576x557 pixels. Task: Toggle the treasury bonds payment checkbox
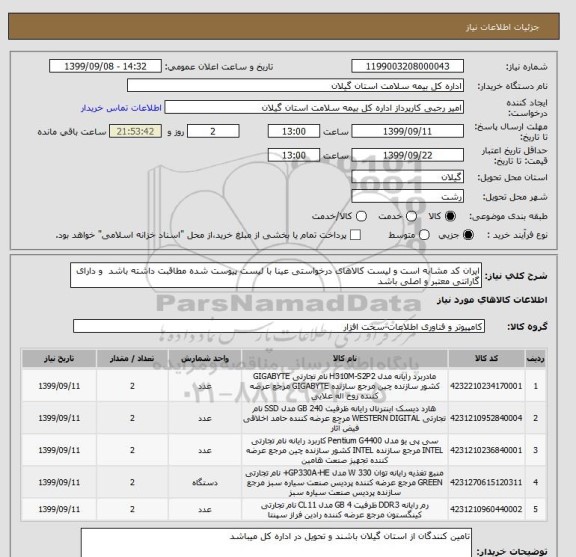pos(355,235)
